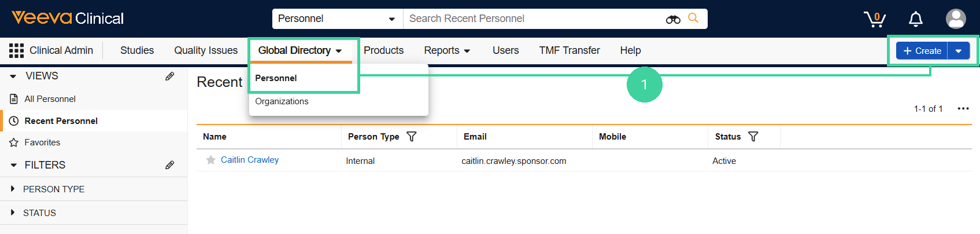Edit views with the pencil icon

point(169,76)
